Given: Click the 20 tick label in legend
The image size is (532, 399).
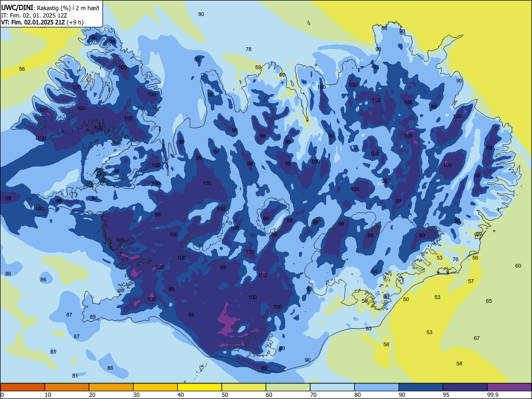Looking at the screenshot, I should click(92, 395).
